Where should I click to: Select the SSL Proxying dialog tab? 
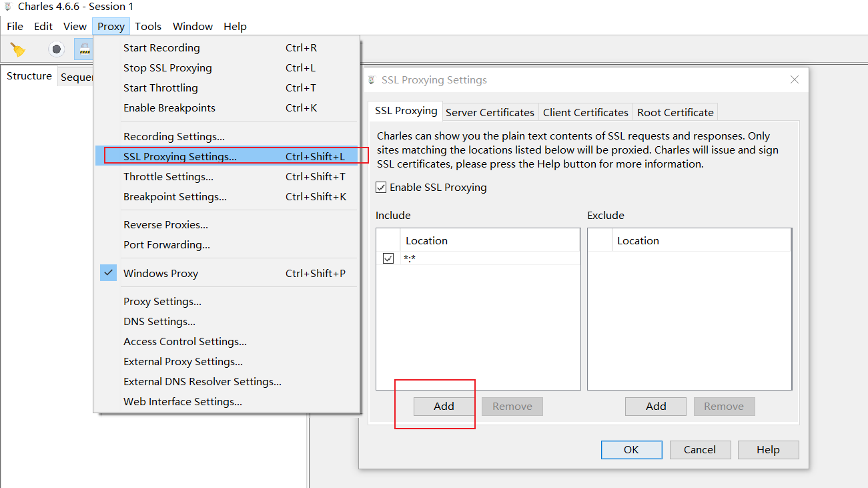(406, 111)
